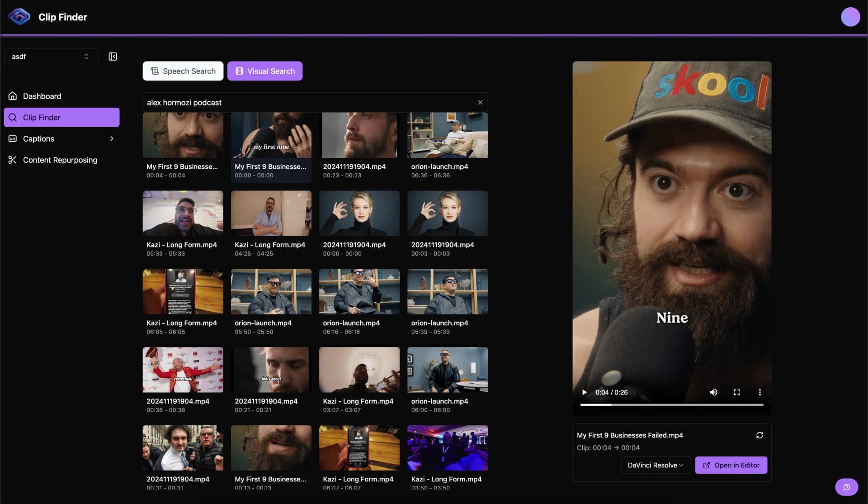Click the Speech Search transcript icon
The height and width of the screenshot is (504, 868).
(x=155, y=71)
